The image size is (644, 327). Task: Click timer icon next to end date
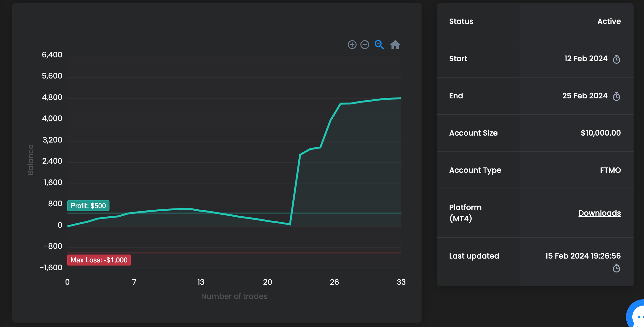(616, 96)
